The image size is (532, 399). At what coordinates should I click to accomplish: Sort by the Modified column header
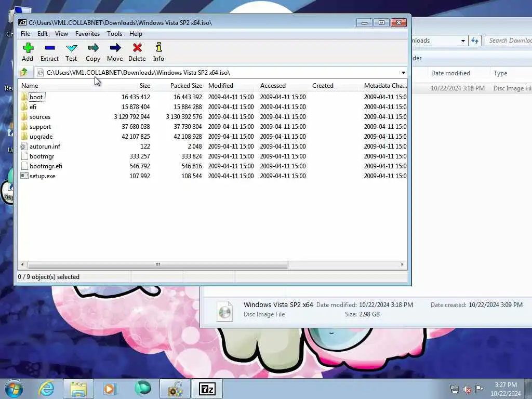coord(220,86)
